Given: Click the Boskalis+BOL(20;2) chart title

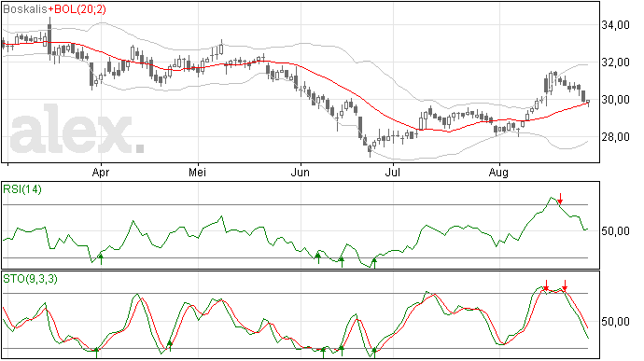Looking at the screenshot, I should pos(54,9).
